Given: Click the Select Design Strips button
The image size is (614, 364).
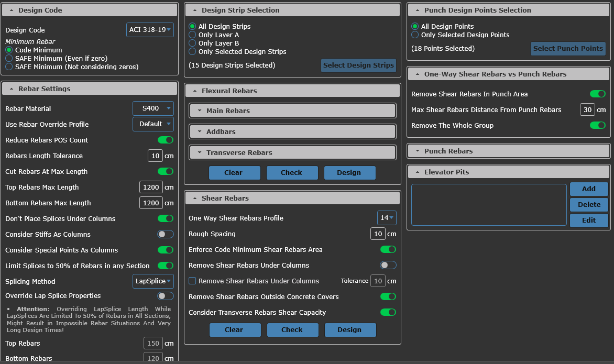Looking at the screenshot, I should pos(358,65).
